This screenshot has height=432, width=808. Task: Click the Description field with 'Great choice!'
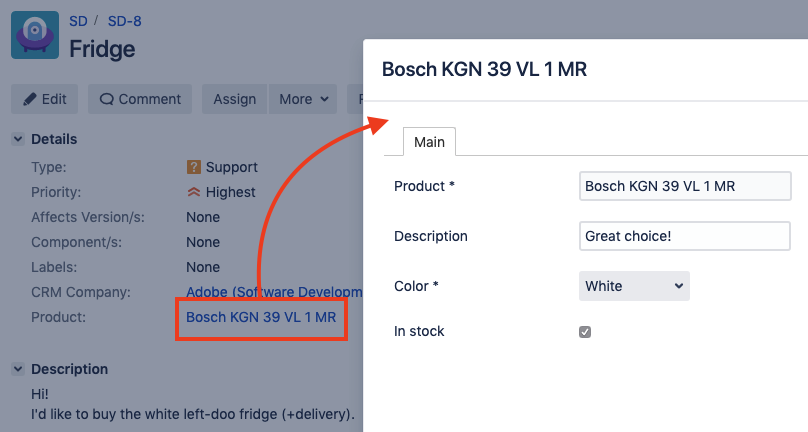tap(684, 236)
